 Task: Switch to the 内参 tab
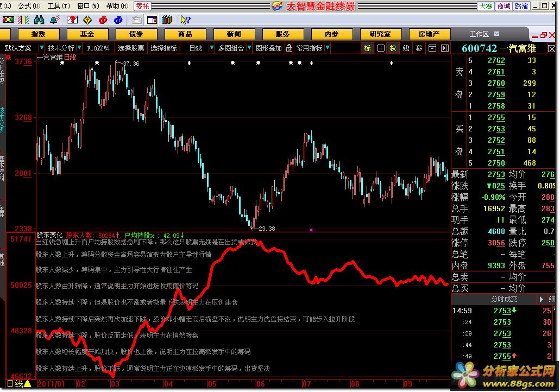[332, 34]
